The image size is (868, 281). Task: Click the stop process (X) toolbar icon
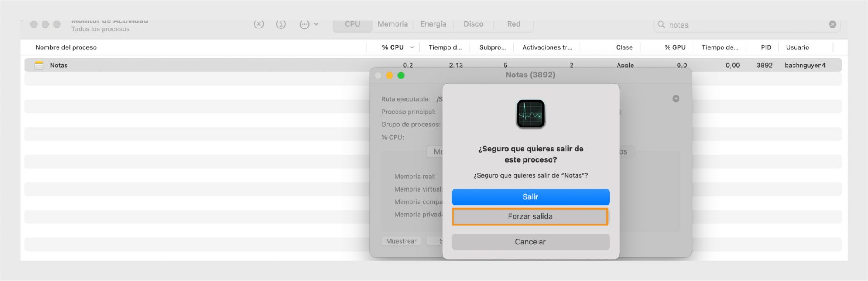pos(259,24)
